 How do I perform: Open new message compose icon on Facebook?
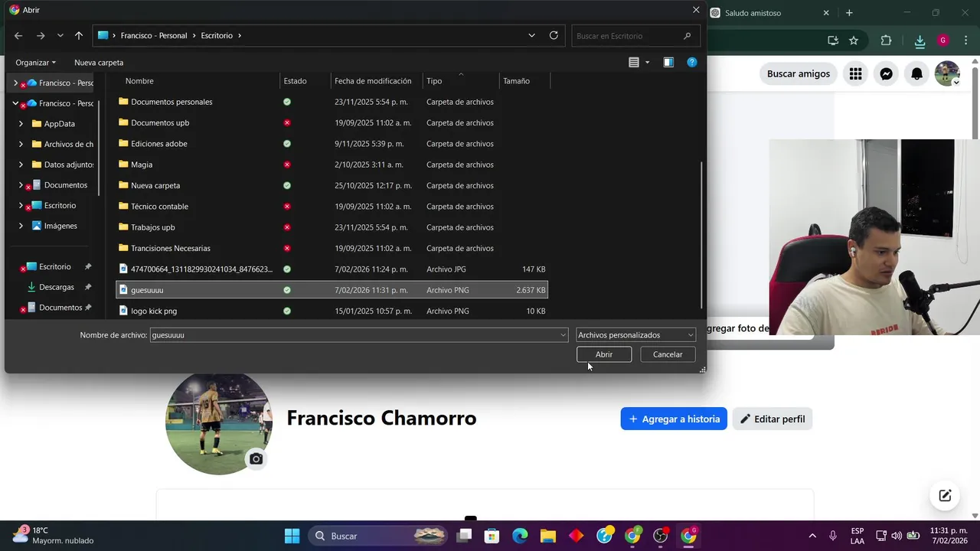pyautogui.click(x=945, y=495)
